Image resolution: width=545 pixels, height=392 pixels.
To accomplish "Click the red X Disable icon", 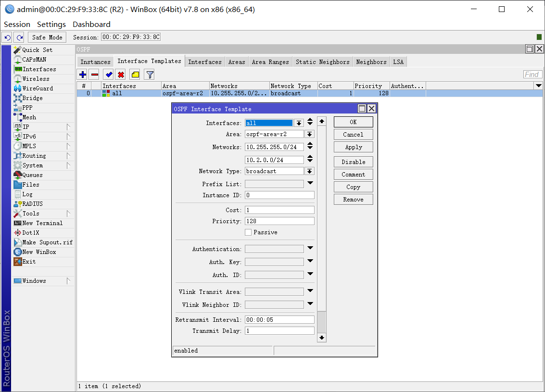I will 121,75.
